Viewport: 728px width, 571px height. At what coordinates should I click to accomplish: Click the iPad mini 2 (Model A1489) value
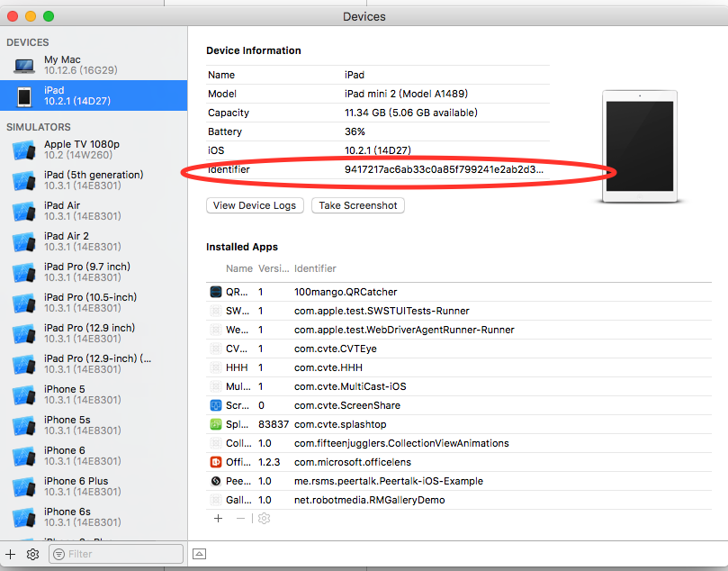[x=406, y=94]
